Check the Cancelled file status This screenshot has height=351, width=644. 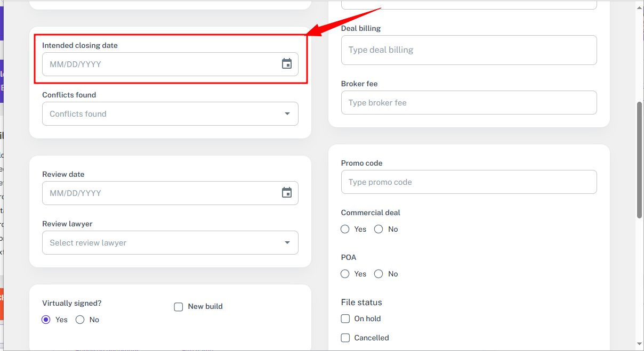tap(345, 338)
